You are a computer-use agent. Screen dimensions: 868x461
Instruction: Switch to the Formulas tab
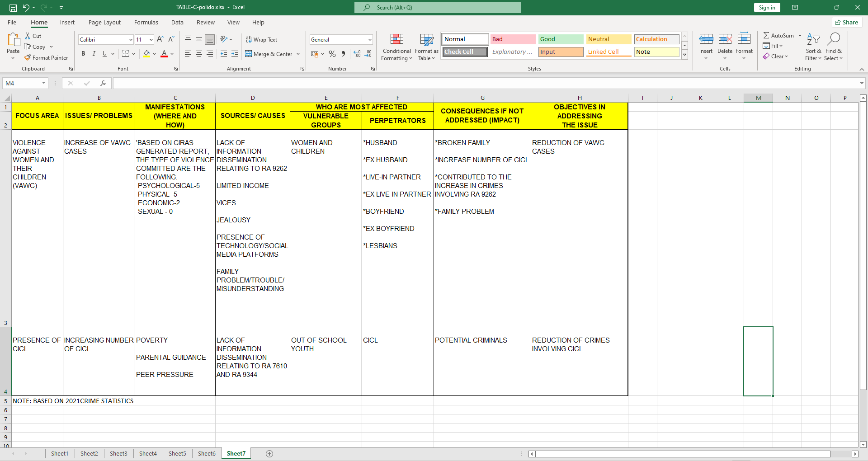[x=146, y=23]
